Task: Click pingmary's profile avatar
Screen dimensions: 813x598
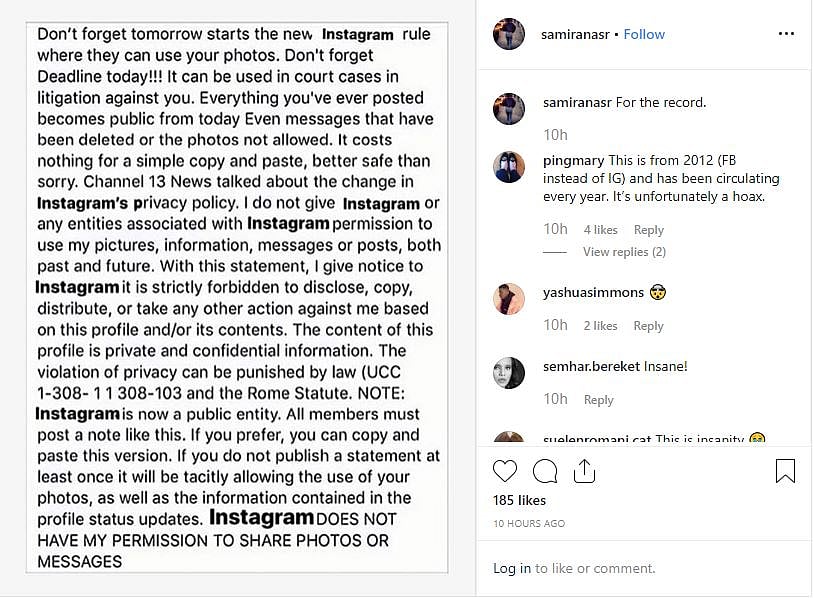Action: pos(512,166)
